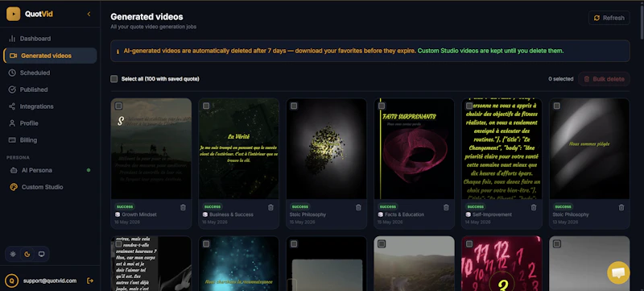The height and width of the screenshot is (291, 644).
Task: Click the 'Generated videos' page heading
Action: 147,17
